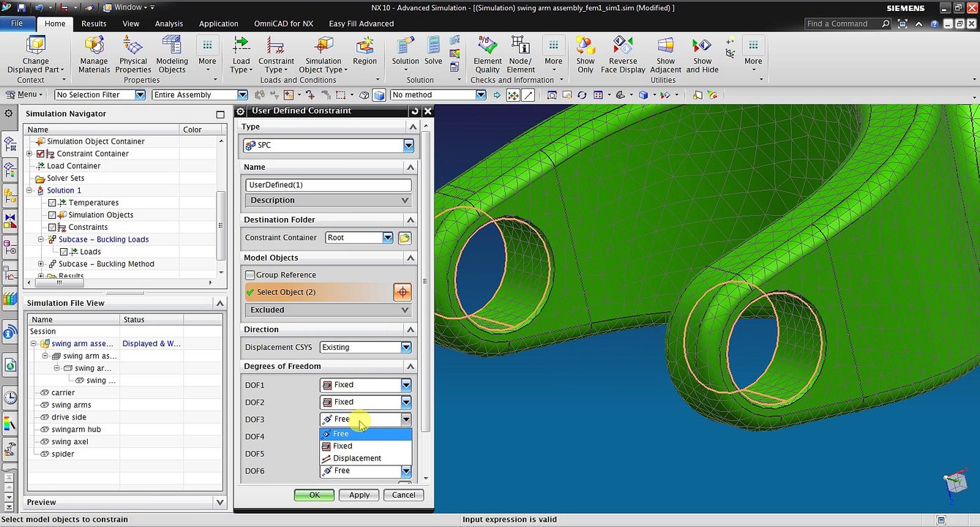Open Load Type menu
Image resolution: width=980 pixels, height=527 pixels.
pyautogui.click(x=241, y=55)
